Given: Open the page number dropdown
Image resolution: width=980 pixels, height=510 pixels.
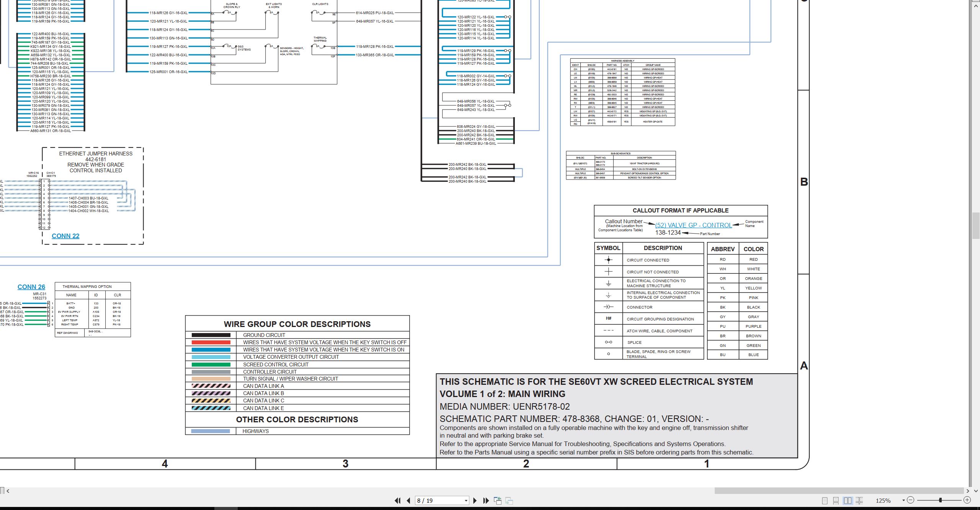Looking at the screenshot, I should tap(466, 501).
